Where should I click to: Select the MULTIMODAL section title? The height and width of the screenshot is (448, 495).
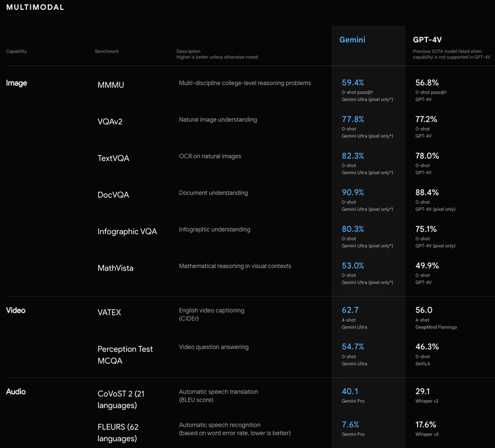tap(35, 8)
